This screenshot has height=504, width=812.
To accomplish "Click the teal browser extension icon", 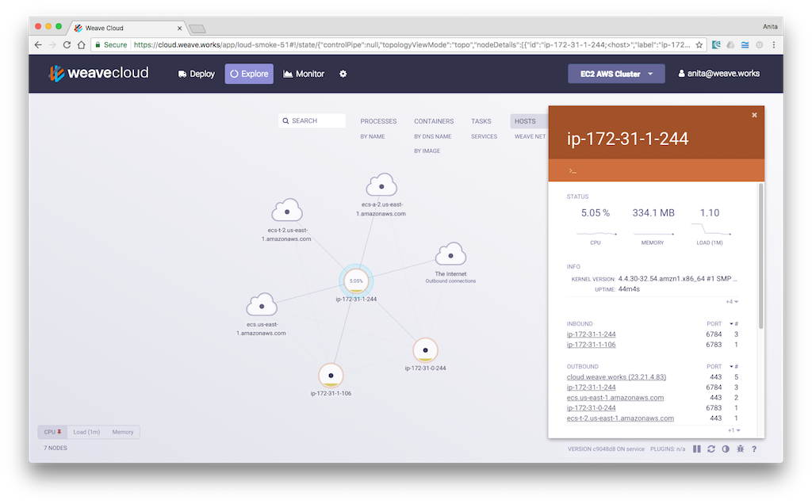I will pos(716,45).
